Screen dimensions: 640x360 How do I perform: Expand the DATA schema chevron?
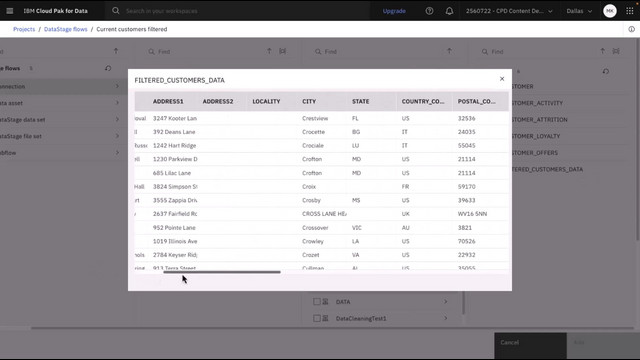point(446,302)
